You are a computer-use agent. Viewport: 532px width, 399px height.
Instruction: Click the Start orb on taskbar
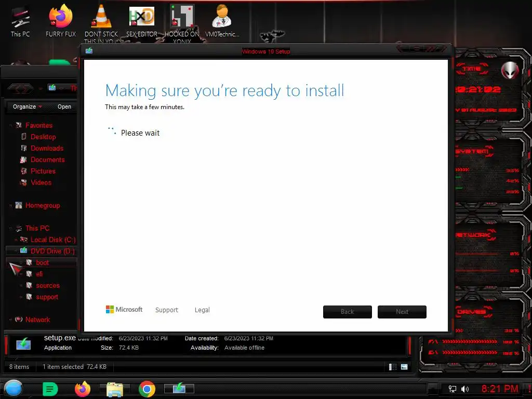(x=13, y=389)
